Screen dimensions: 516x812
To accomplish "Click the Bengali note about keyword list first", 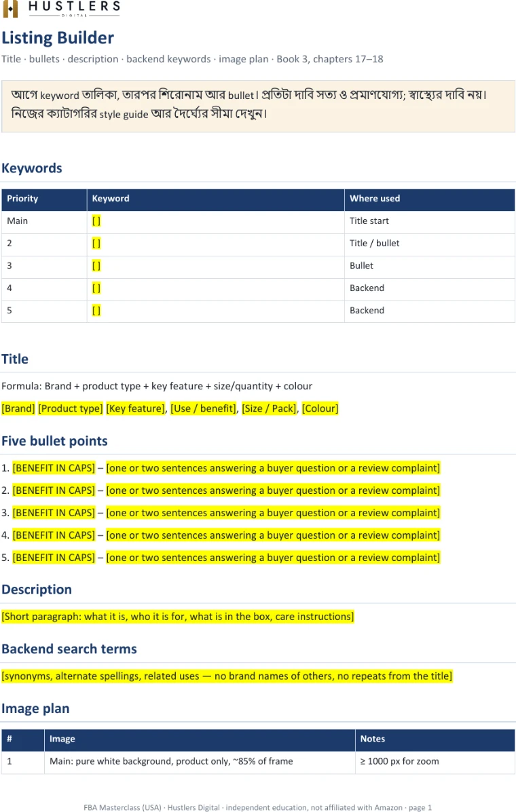I will click(x=258, y=106).
